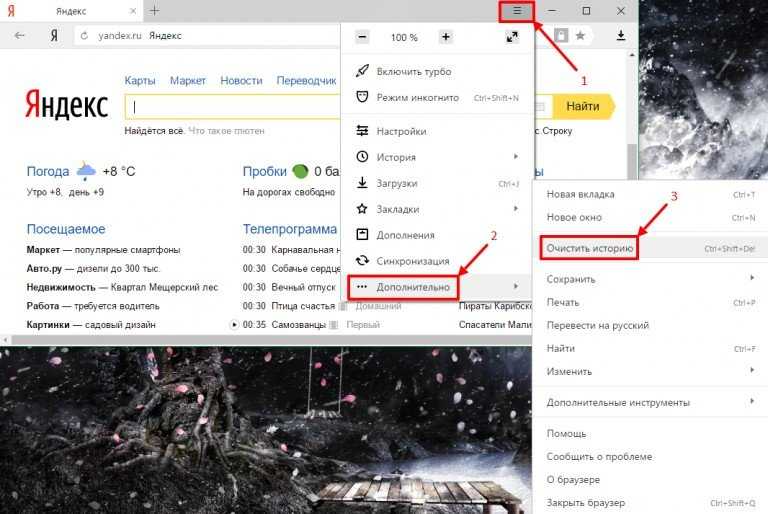Viewport: 768px width, 514px height.
Task: Click the protect icon in address bar
Action: [561, 35]
